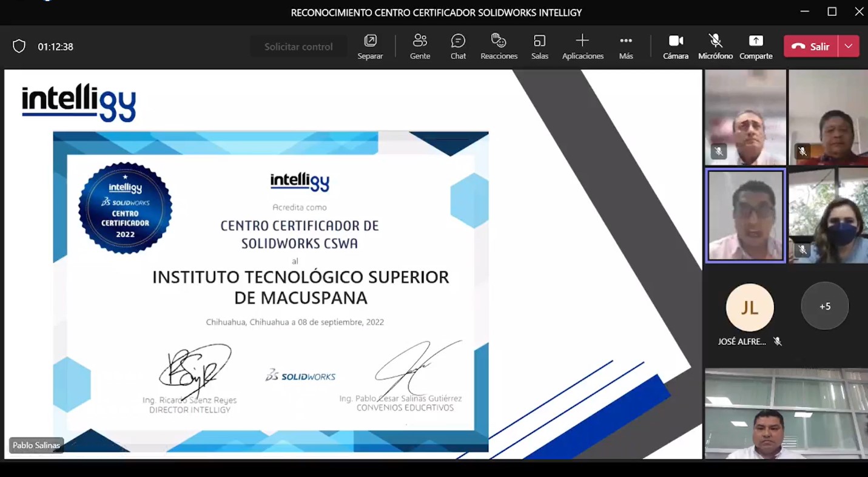Click the Pablo Salinas presenter name label

(36, 445)
